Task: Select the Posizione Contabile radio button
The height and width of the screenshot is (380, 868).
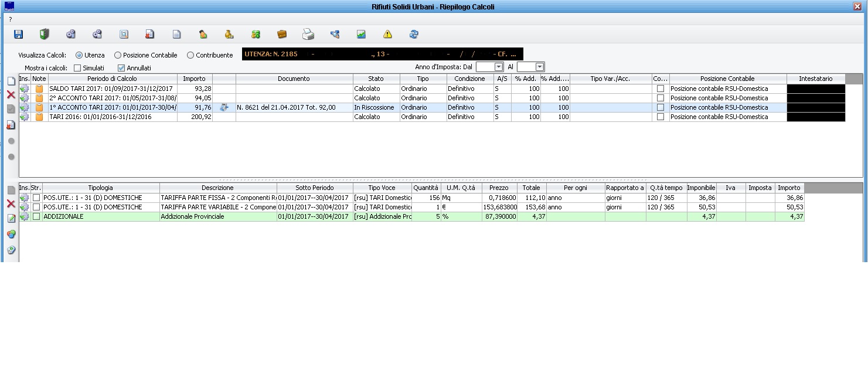Action: [x=118, y=55]
